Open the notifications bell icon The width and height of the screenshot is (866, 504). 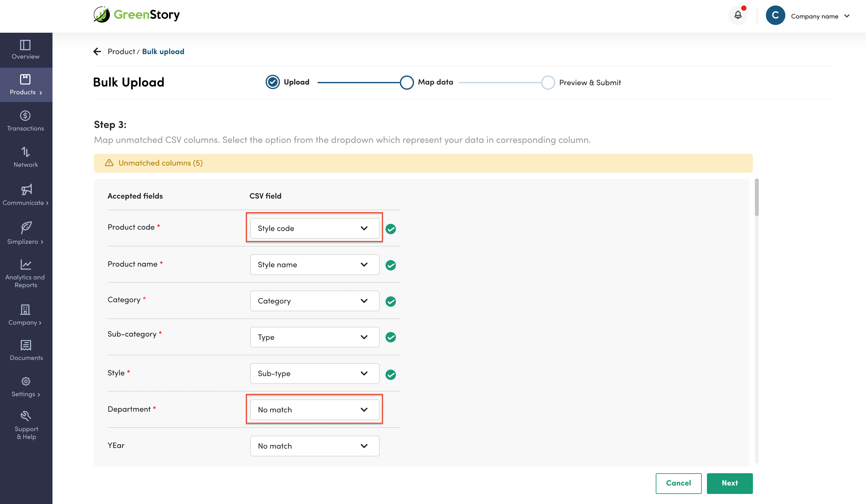[x=737, y=15]
